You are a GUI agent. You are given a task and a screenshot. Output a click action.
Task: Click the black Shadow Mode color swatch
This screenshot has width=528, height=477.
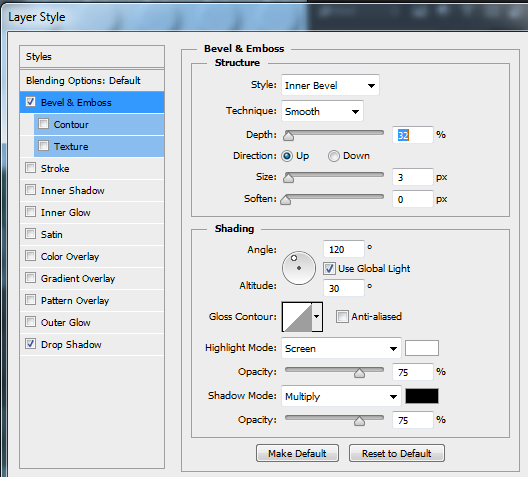[x=422, y=396]
